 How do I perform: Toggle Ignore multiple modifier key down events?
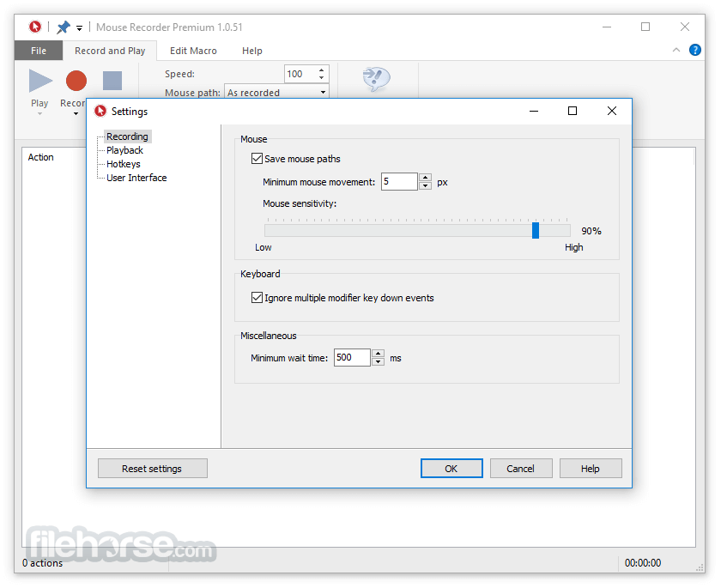point(257,298)
